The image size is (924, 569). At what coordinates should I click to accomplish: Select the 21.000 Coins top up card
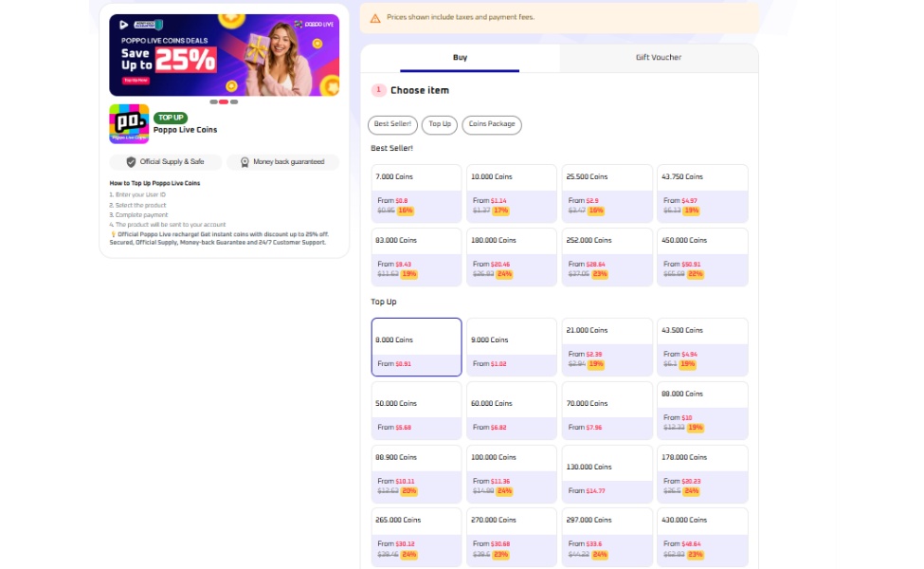(x=607, y=347)
